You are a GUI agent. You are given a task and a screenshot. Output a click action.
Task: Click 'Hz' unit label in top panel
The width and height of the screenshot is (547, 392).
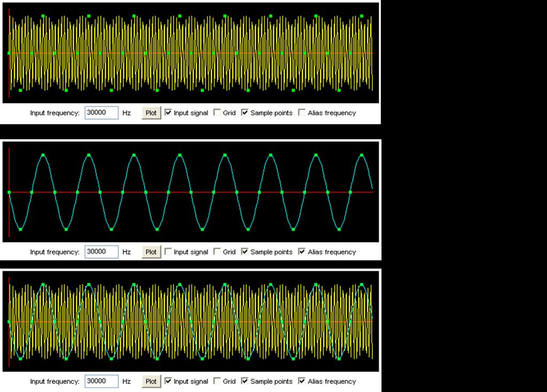[x=127, y=113]
